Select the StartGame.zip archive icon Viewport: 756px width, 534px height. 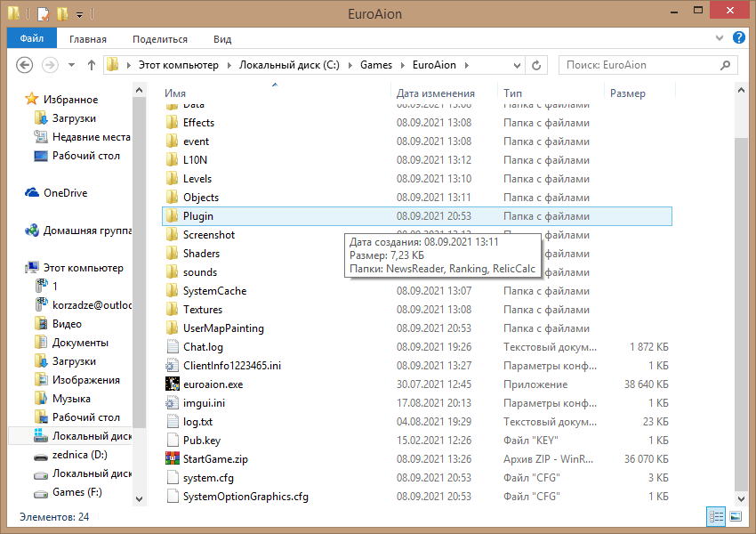click(173, 459)
